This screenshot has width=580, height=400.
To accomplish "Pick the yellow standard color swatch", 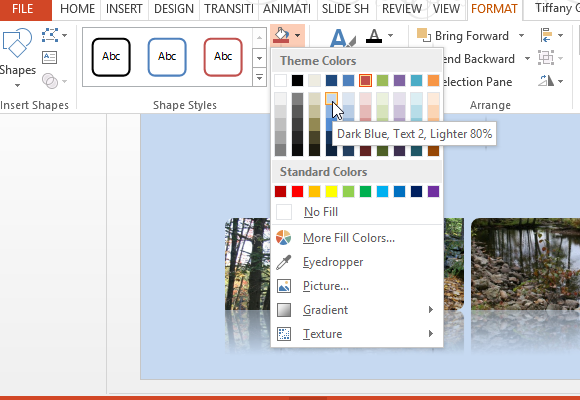I will pos(331,191).
